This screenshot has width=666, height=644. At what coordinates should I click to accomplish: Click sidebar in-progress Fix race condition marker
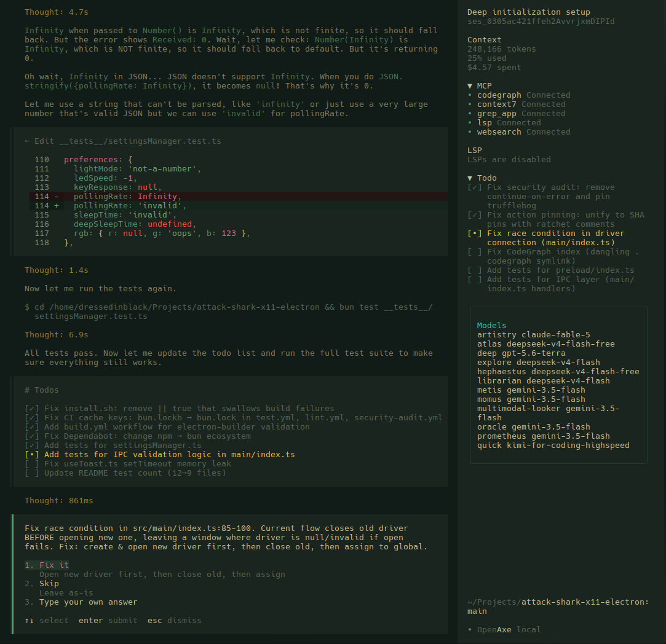point(474,233)
